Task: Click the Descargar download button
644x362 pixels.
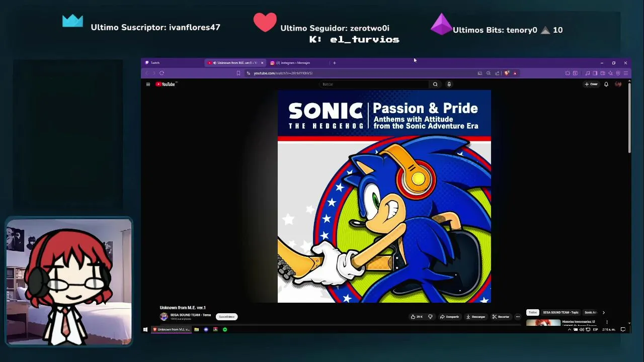Action: pyautogui.click(x=475, y=317)
